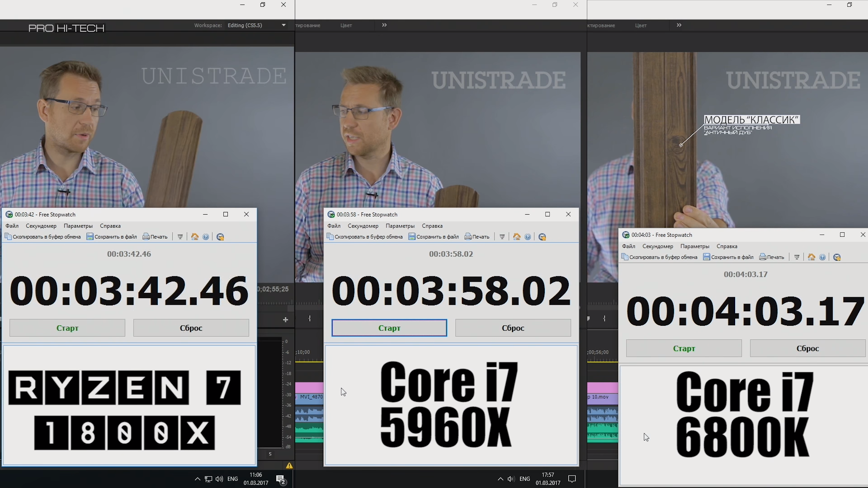Viewport: 868px width, 488px height.
Task: Expand overflow chevron next to 'Цвет' in middle window
Action: [x=384, y=25]
